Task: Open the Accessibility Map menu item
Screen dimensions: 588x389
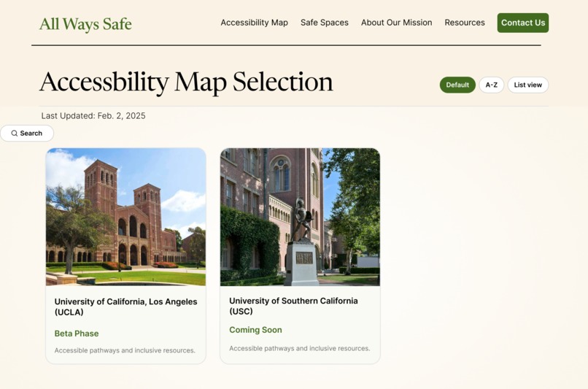Action: point(255,23)
